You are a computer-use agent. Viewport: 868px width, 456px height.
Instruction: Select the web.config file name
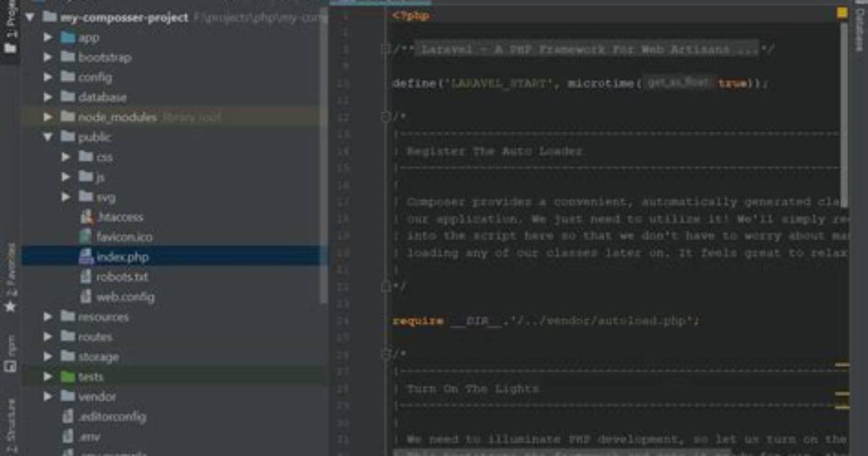coord(126,296)
